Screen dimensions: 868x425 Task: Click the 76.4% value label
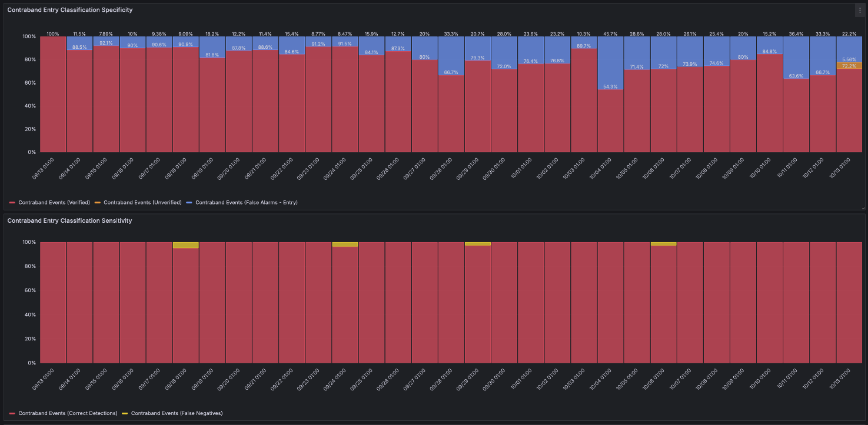pos(531,61)
